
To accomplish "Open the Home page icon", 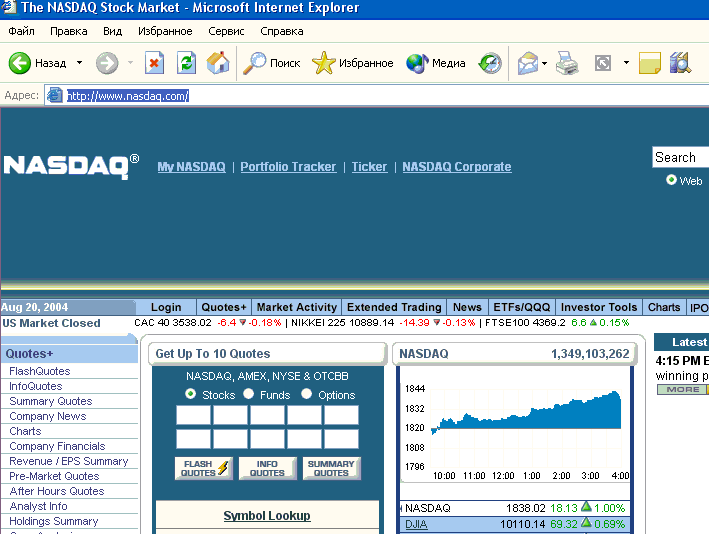I will coord(218,63).
